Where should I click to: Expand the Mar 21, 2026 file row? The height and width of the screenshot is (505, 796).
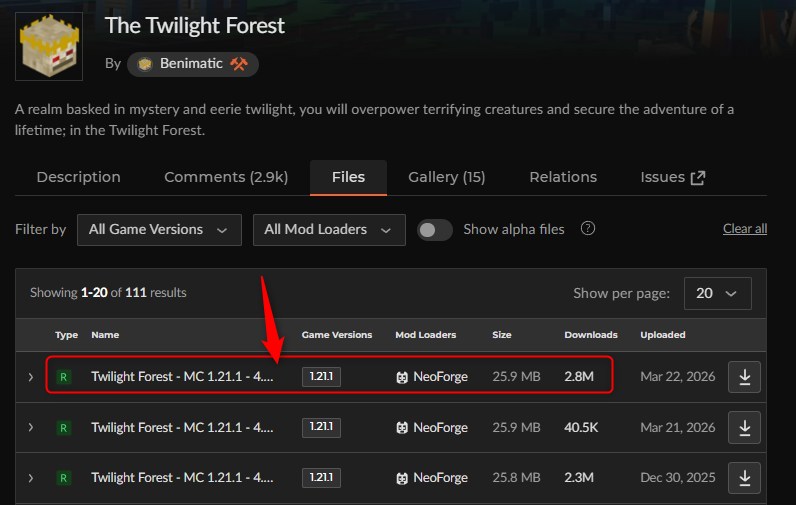tap(31, 427)
